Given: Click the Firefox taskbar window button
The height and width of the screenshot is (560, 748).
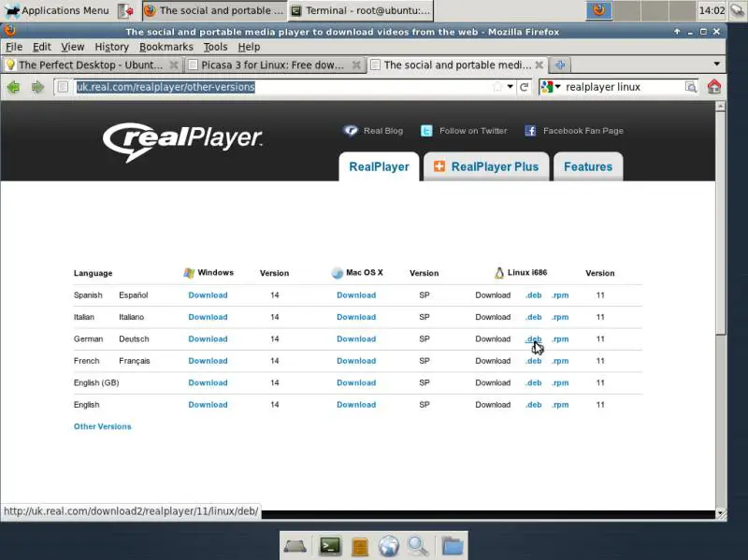Looking at the screenshot, I should tap(215, 10).
